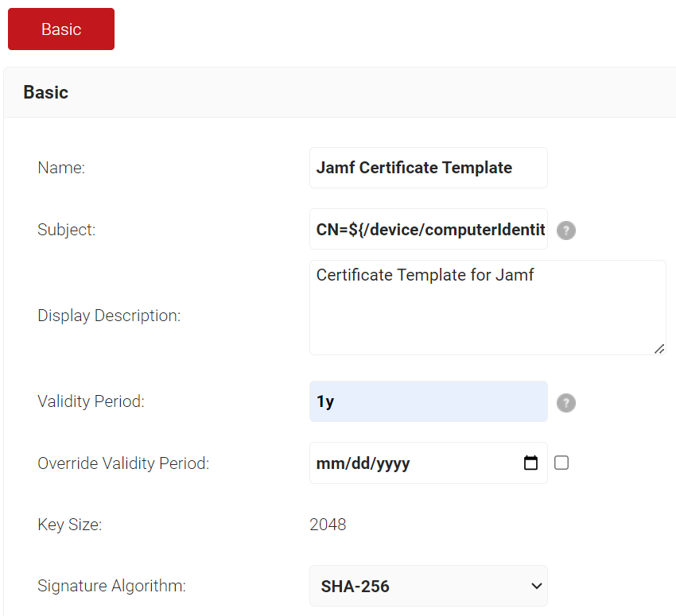Viewport: 676px width, 616px height.
Task: Click the Display Description label
Action: pos(109,316)
